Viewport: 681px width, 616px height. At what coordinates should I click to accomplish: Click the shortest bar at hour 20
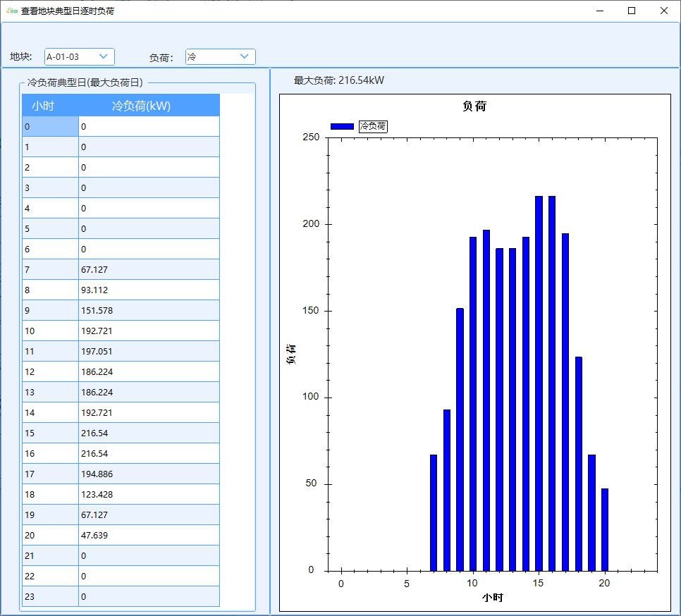point(604,529)
